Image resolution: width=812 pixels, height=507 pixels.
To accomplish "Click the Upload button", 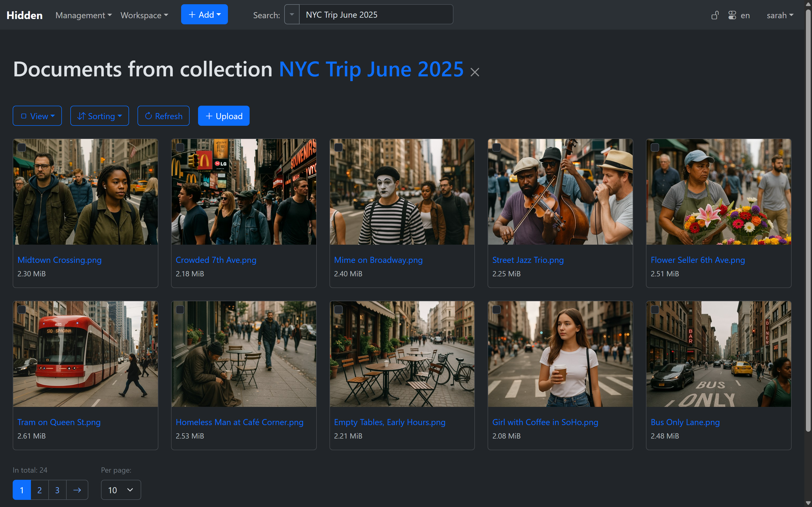I will pos(224,116).
